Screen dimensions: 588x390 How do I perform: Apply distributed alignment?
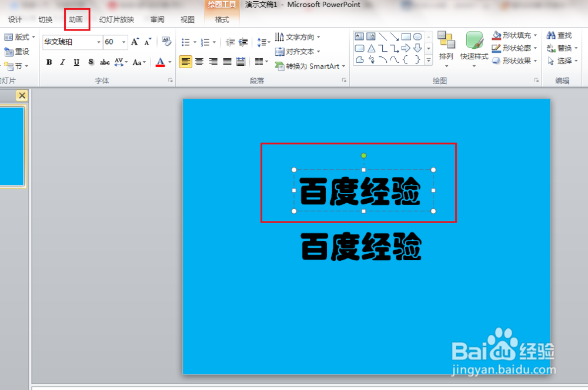[x=240, y=62]
